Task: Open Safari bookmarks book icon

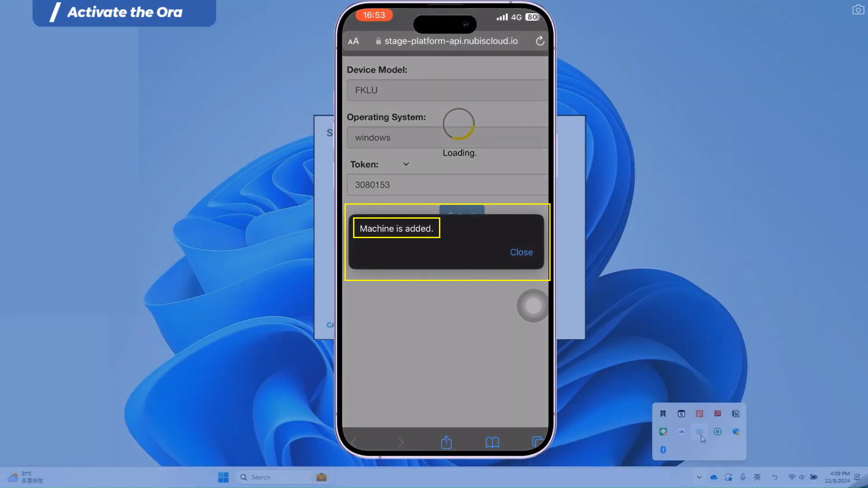Action: click(x=492, y=442)
